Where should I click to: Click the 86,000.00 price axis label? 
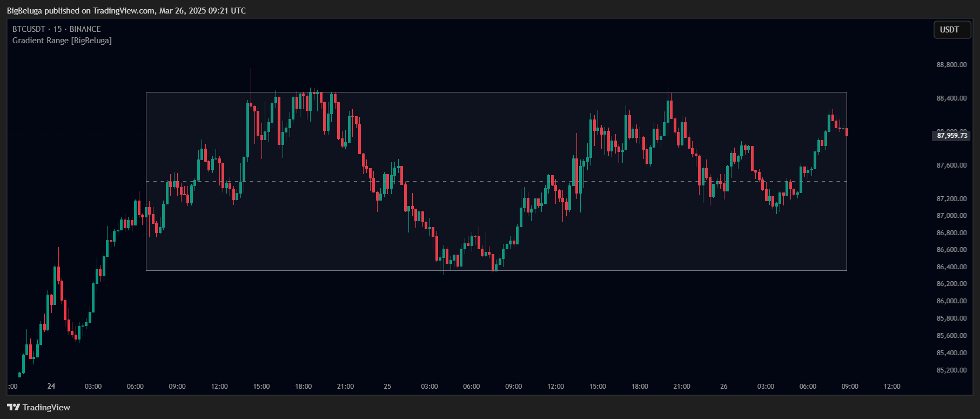(951, 301)
